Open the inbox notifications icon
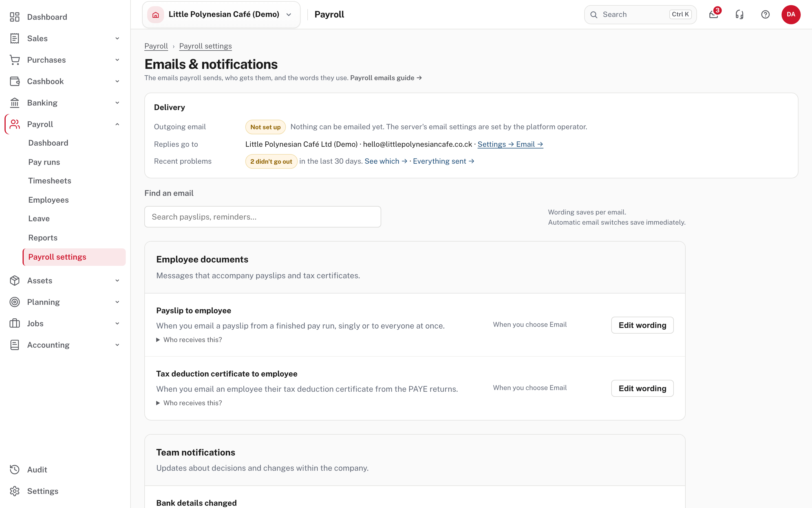The width and height of the screenshot is (812, 508). click(x=714, y=14)
